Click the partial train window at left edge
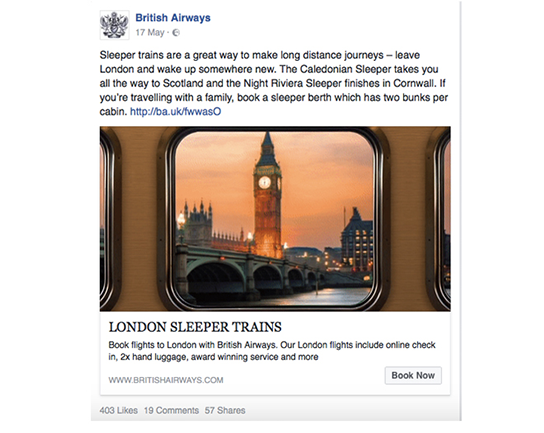This screenshot has height=433, width=544. (x=107, y=219)
